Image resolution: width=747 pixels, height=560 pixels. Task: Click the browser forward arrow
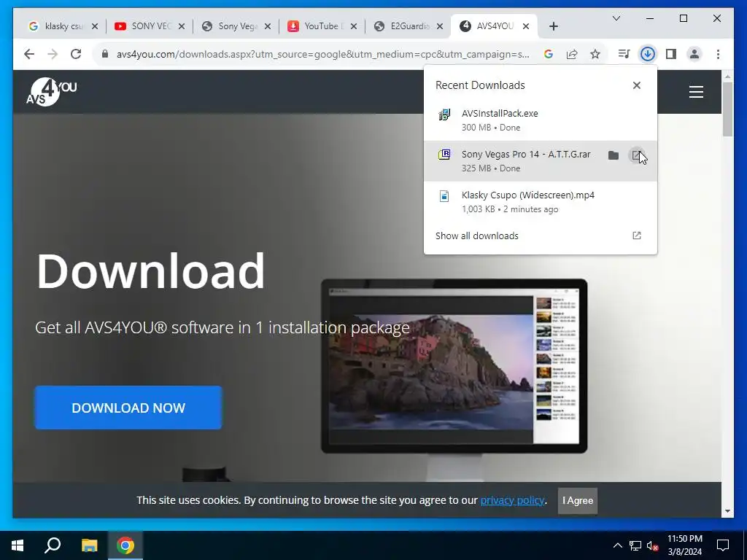coord(53,54)
